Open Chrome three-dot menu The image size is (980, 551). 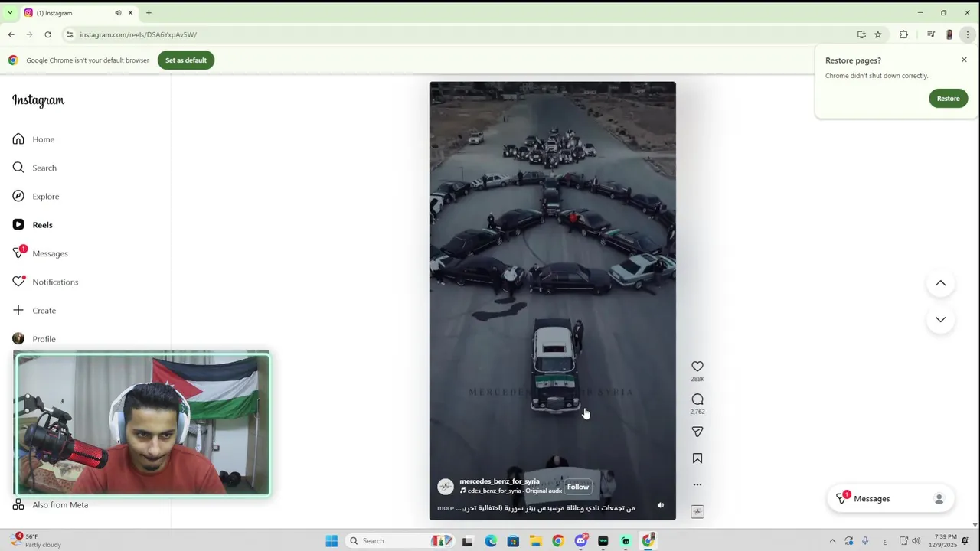(x=968, y=34)
